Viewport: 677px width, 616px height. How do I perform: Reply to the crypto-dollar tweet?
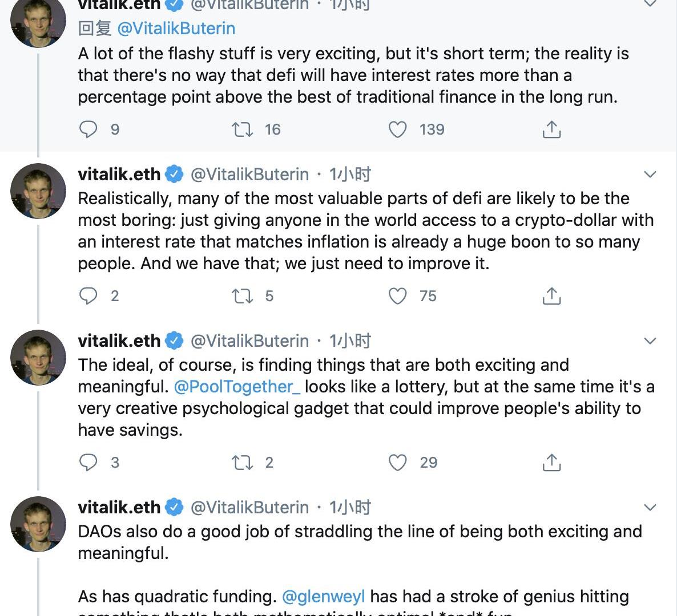coord(88,296)
